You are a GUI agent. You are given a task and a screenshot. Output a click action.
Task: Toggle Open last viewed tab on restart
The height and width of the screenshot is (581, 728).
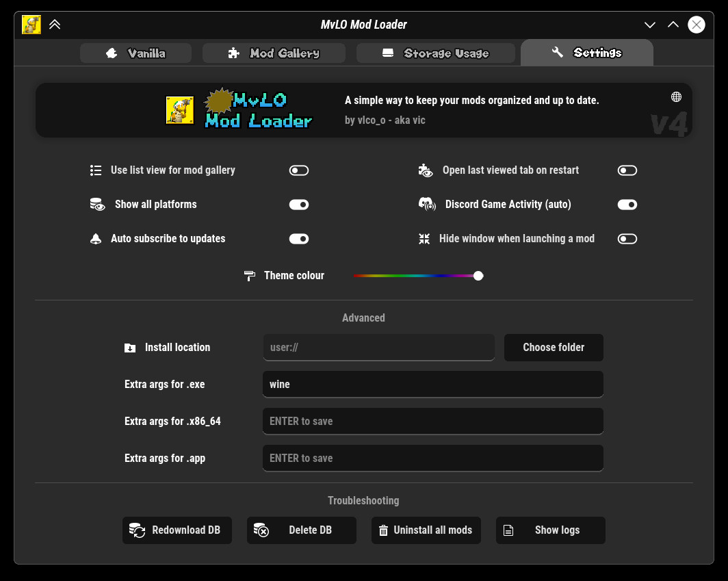[x=627, y=170]
